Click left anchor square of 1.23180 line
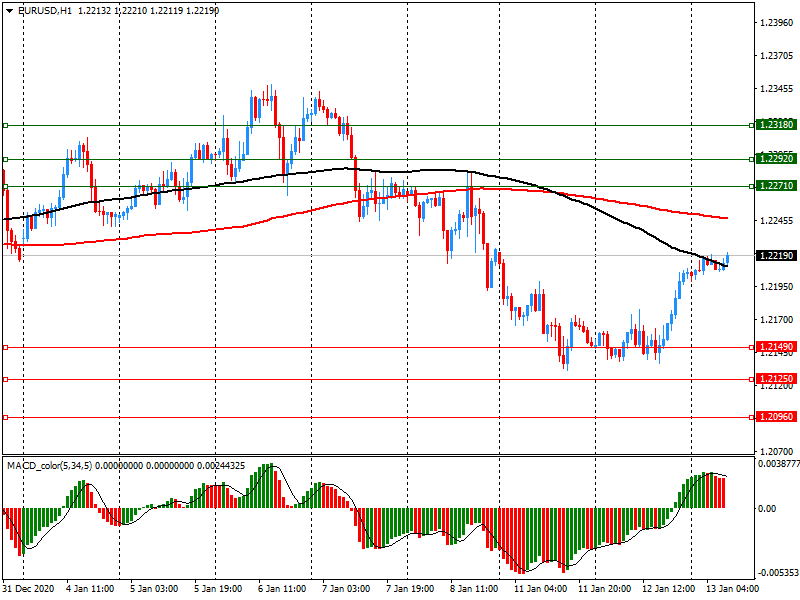 click(x=5, y=125)
